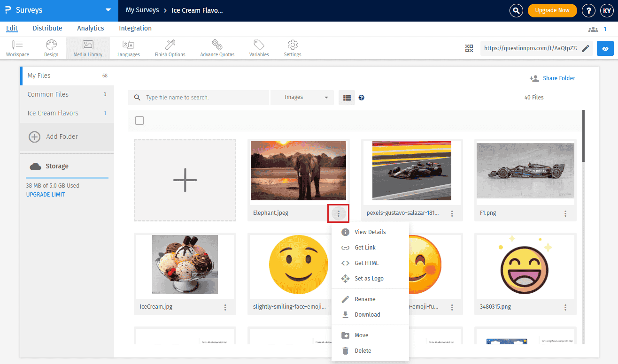The height and width of the screenshot is (364, 618).
Task: Open the options menu for F1.png
Action: coord(565,213)
